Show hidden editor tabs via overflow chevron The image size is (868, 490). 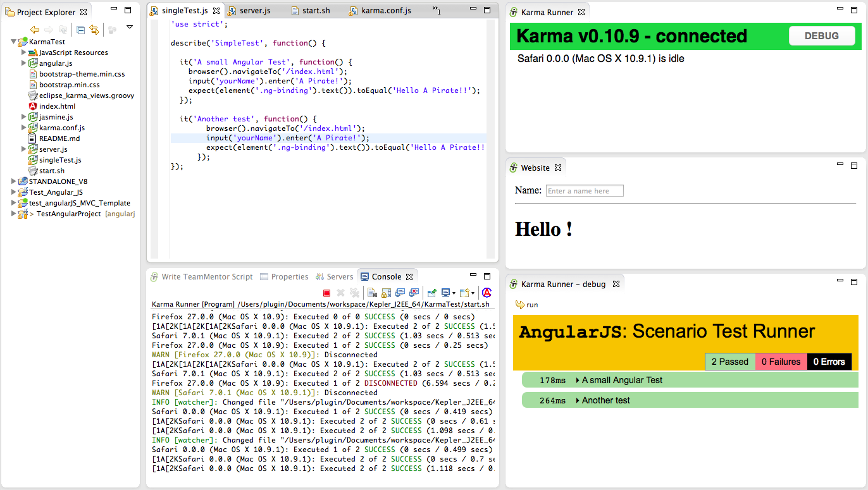pos(437,10)
